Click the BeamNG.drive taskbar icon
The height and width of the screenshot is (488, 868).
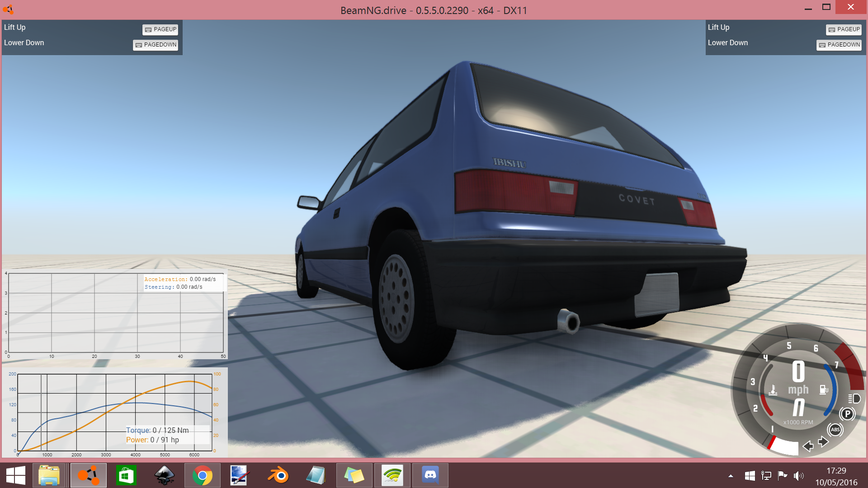[x=89, y=475]
